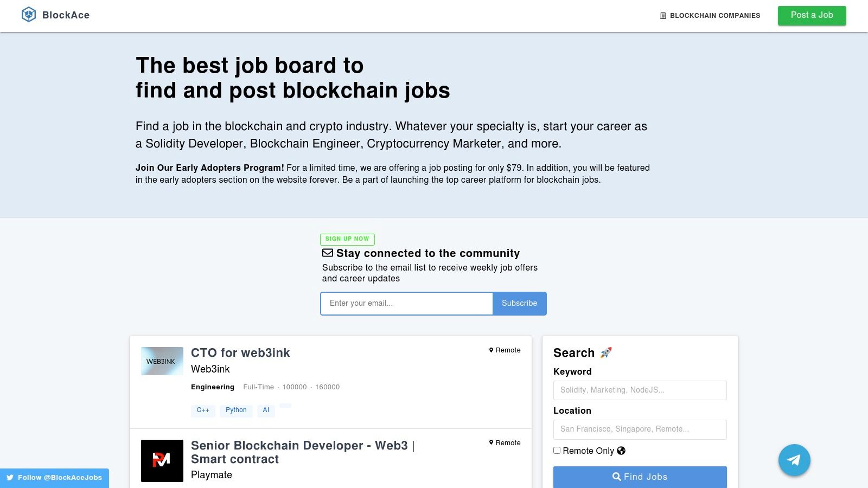Click the magnifying glass inside Find Jobs button
This screenshot has height=488, width=868.
click(x=617, y=477)
